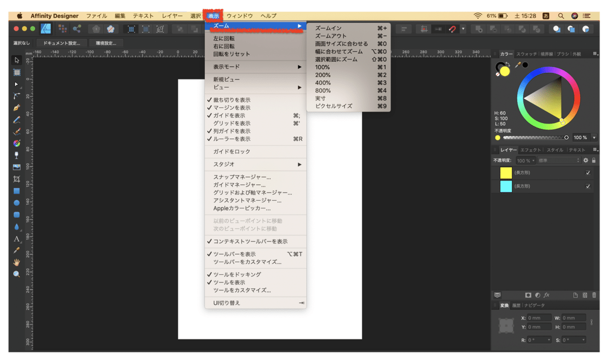Select the hand View tool
608x364 pixels.
coord(17,262)
